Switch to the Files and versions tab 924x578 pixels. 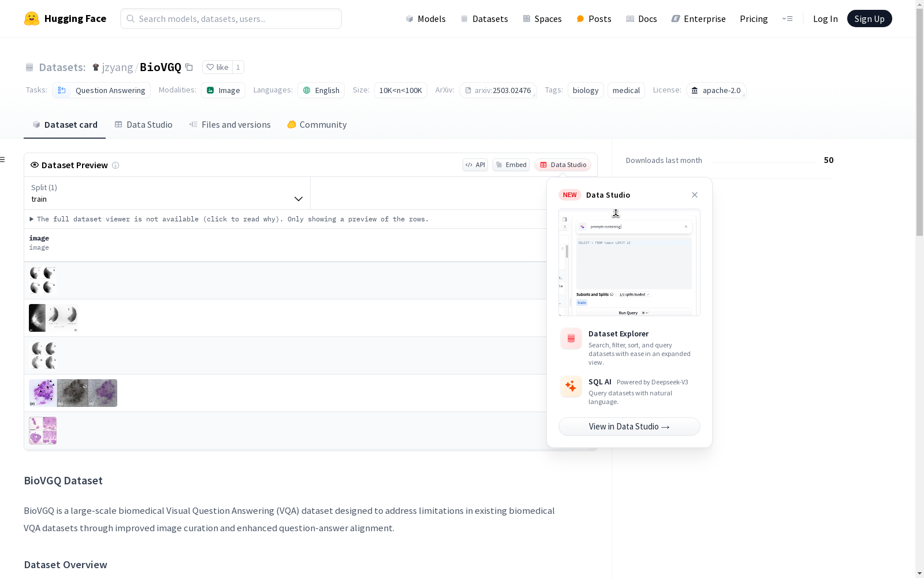tap(230, 124)
